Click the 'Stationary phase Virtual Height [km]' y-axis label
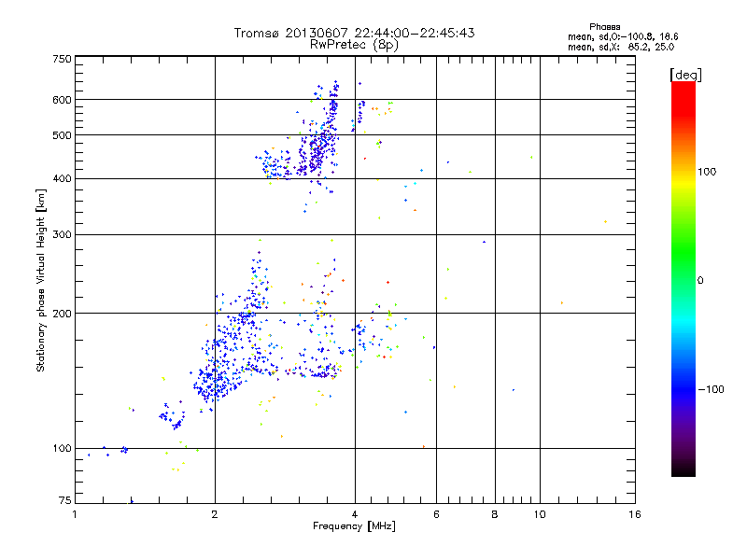 tap(41, 280)
